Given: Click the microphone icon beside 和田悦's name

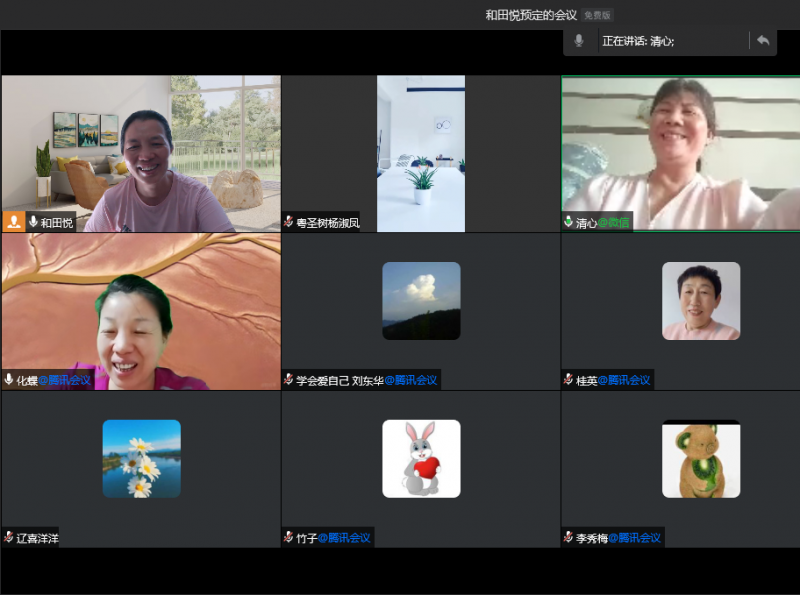Looking at the screenshot, I should (x=33, y=222).
